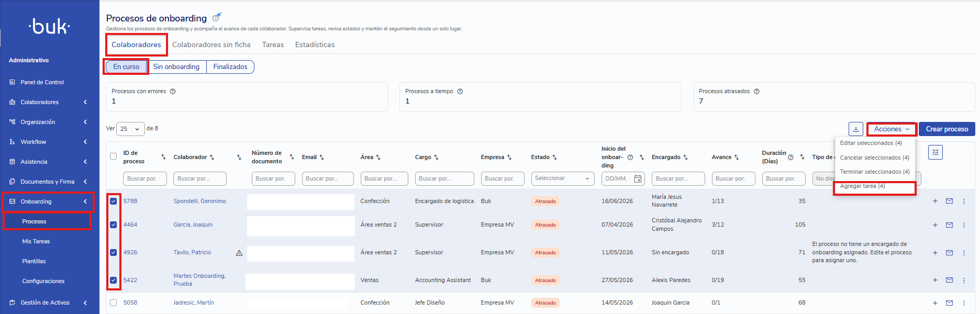This screenshot has width=980, height=314.
Task: Expand the Asistencia sidebar menu
Action: point(49,162)
